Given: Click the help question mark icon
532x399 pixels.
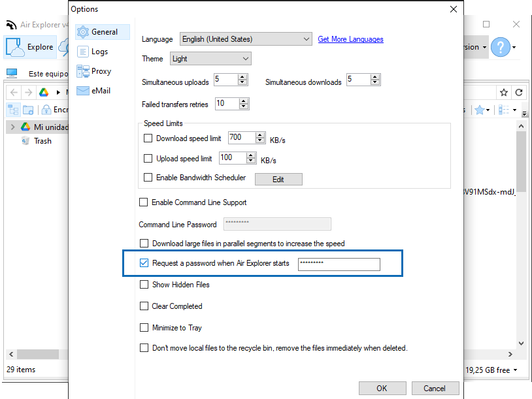Looking at the screenshot, I should (x=501, y=47).
